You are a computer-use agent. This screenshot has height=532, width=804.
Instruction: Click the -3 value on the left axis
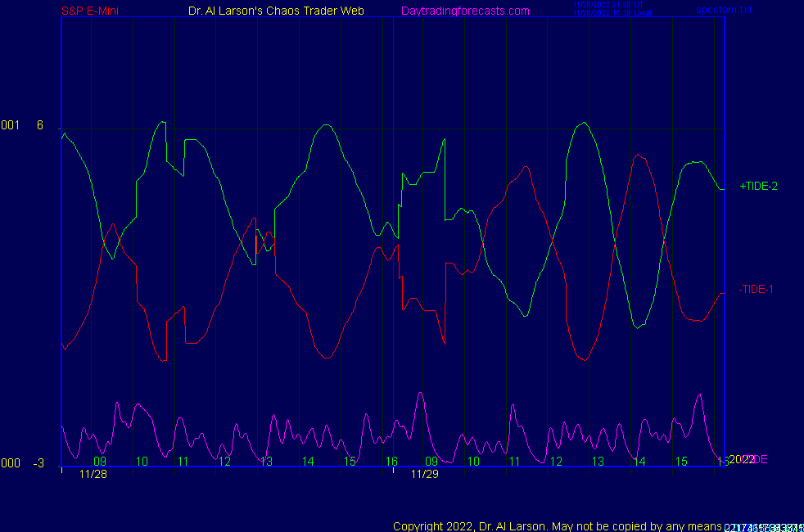pos(38,463)
